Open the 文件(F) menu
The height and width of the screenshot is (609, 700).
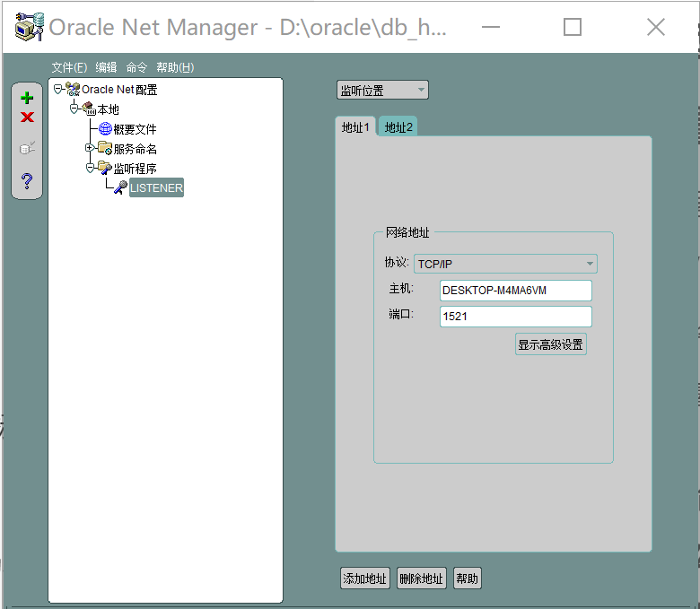[69, 67]
